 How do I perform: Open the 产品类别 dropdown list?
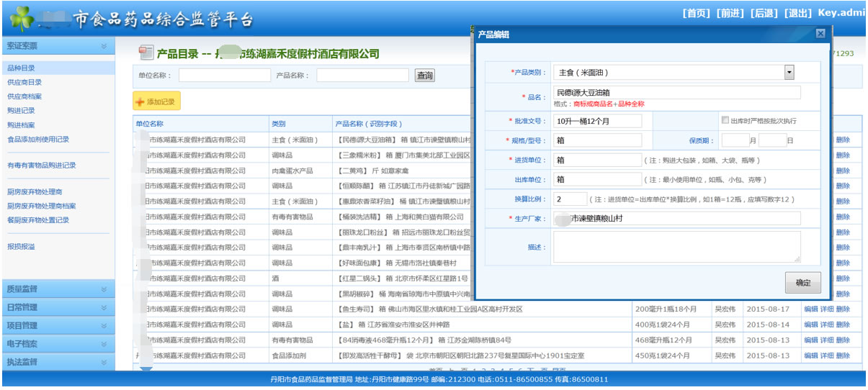[789, 72]
